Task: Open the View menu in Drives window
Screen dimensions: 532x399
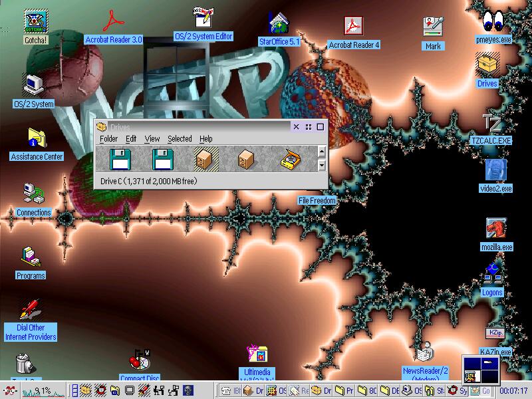Action: coord(152,139)
